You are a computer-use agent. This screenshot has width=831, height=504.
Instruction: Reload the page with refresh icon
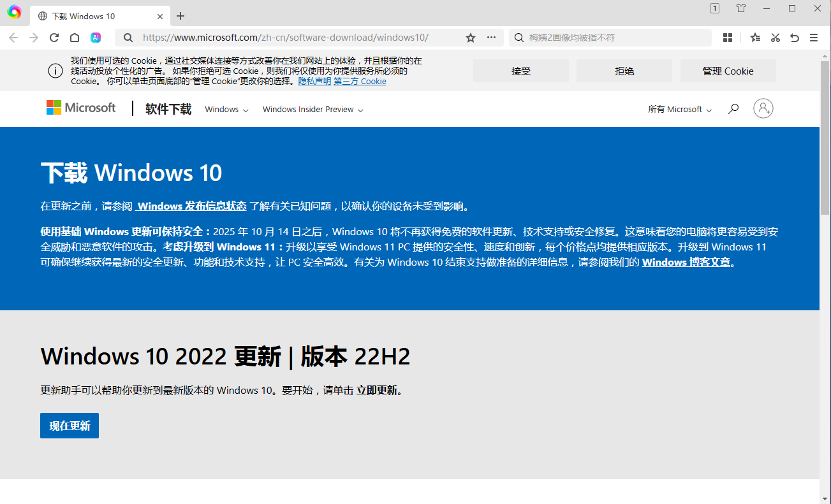[x=54, y=38]
